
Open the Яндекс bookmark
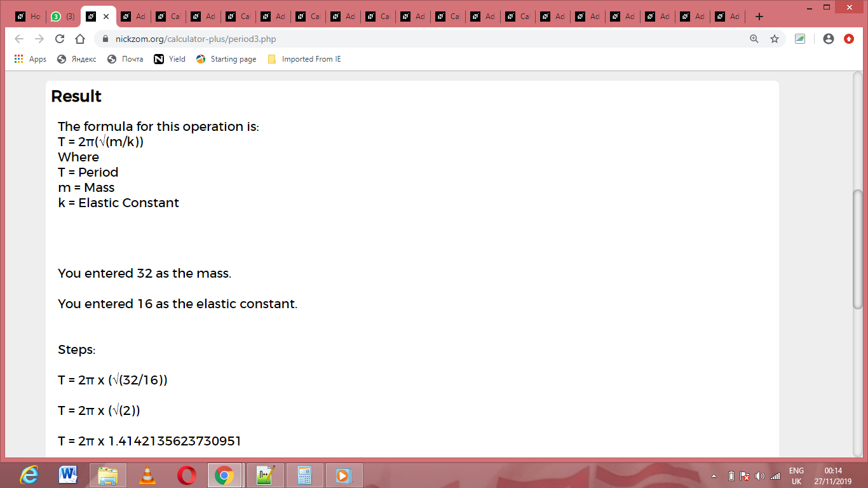77,59
